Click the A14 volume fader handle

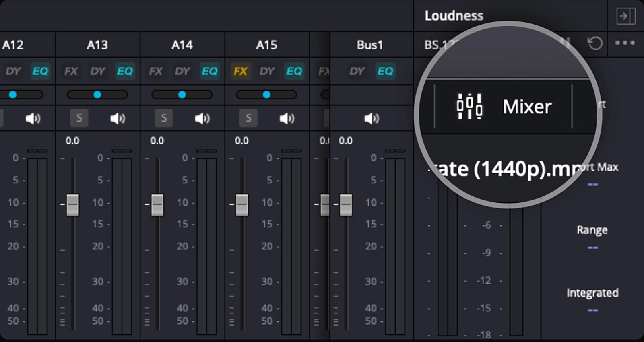157,204
